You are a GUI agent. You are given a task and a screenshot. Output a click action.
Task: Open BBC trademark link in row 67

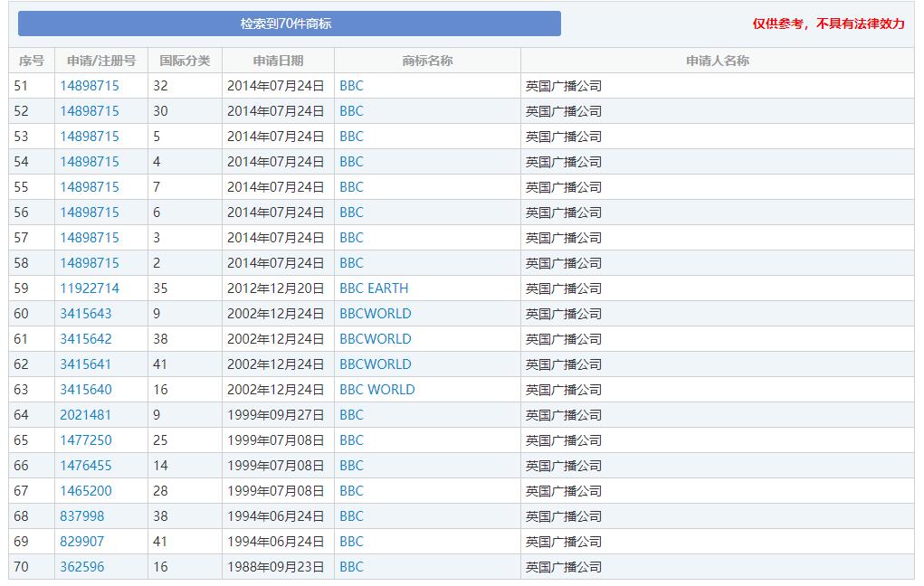pyautogui.click(x=351, y=490)
